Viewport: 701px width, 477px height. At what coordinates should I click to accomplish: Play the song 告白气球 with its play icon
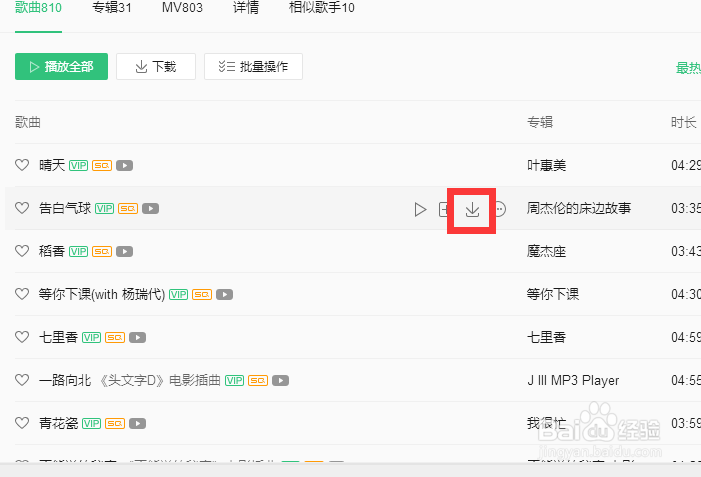420,209
